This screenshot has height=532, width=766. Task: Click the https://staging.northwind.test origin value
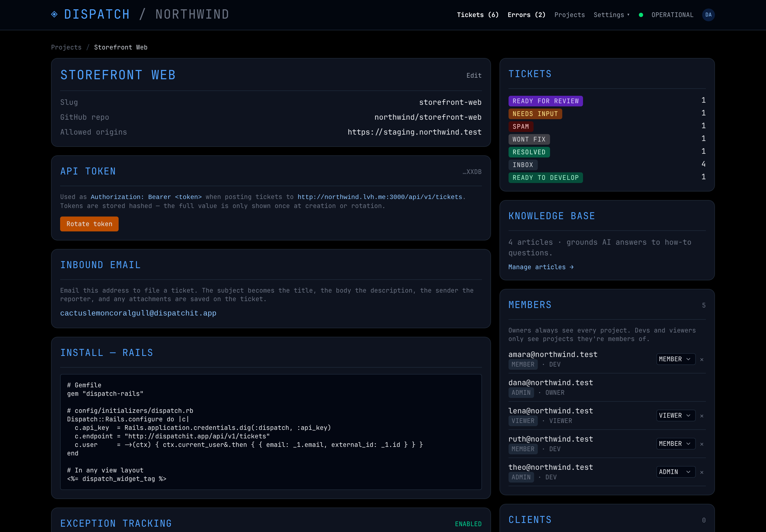tap(414, 132)
